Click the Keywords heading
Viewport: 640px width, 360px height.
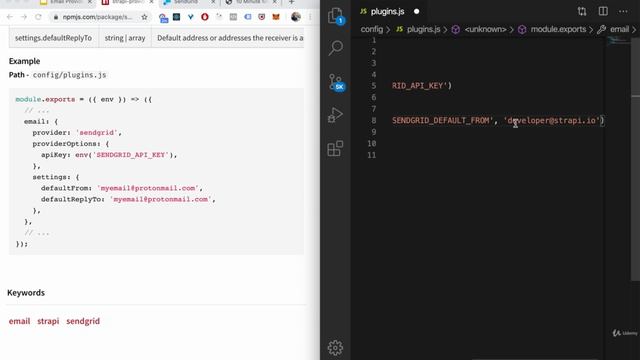coord(26,293)
